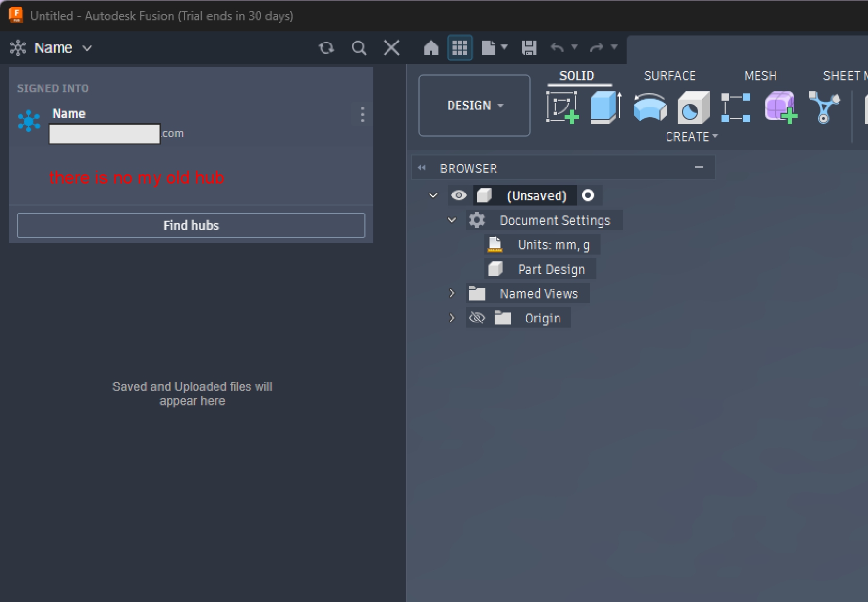The width and height of the screenshot is (868, 602).
Task: Select the Extrude tool
Action: click(606, 107)
